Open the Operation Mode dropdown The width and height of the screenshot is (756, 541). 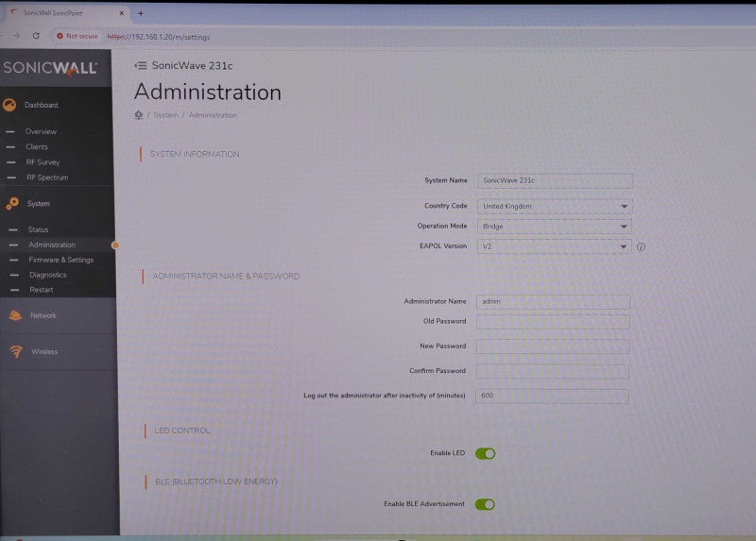[554, 227]
